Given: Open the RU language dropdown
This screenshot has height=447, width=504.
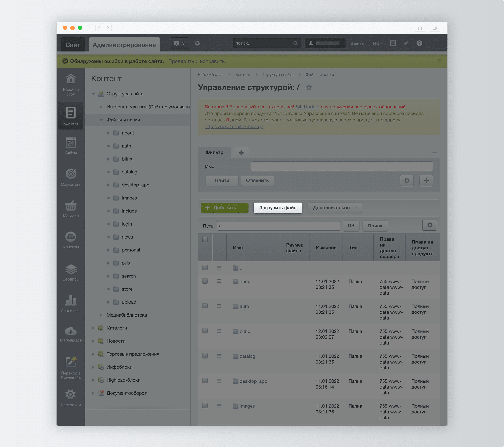Looking at the screenshot, I should tap(378, 43).
